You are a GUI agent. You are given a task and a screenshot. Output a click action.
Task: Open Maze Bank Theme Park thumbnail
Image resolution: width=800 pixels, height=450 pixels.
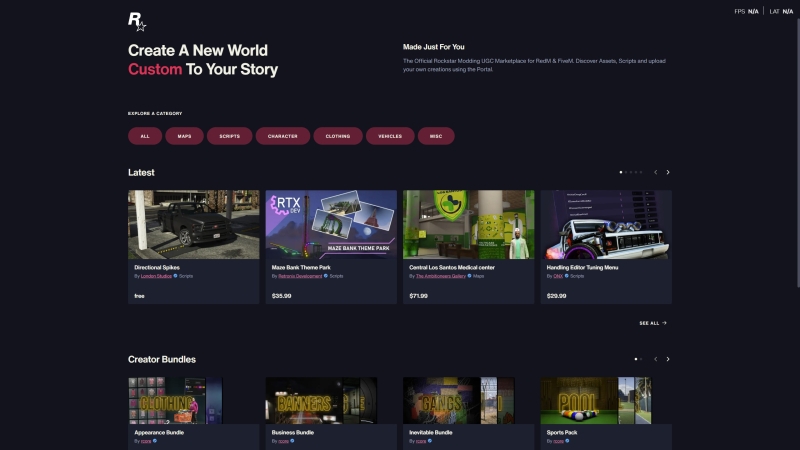click(331, 225)
